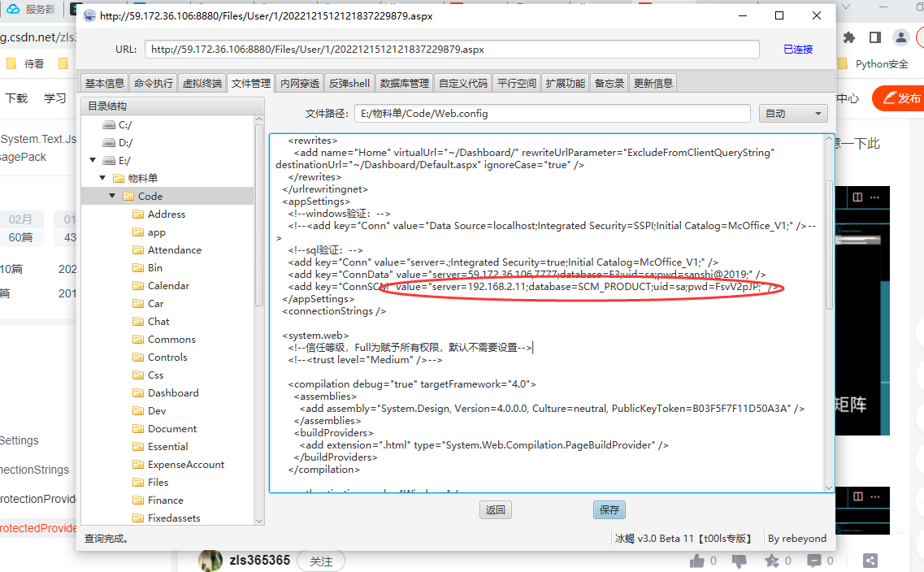Switch to the 数据库管理 tab
The image size is (924, 572).
point(404,83)
